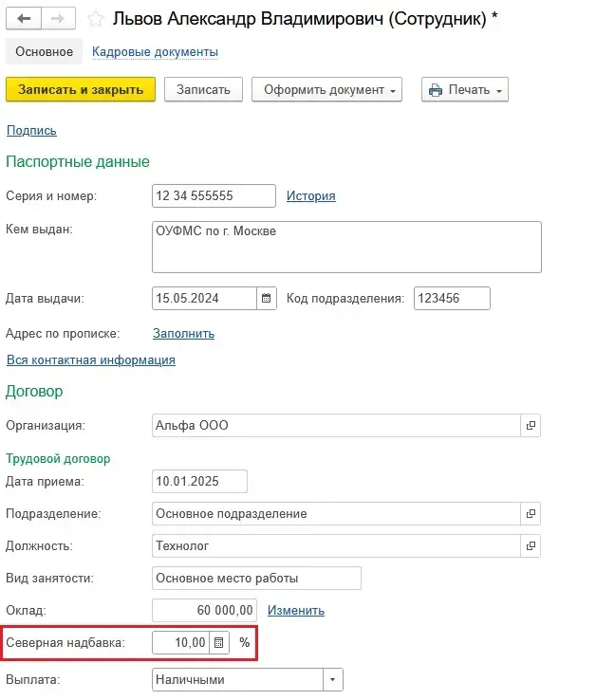This screenshot has width=596, height=700.
Task: Click the Изменить salary link
Action: click(x=296, y=610)
